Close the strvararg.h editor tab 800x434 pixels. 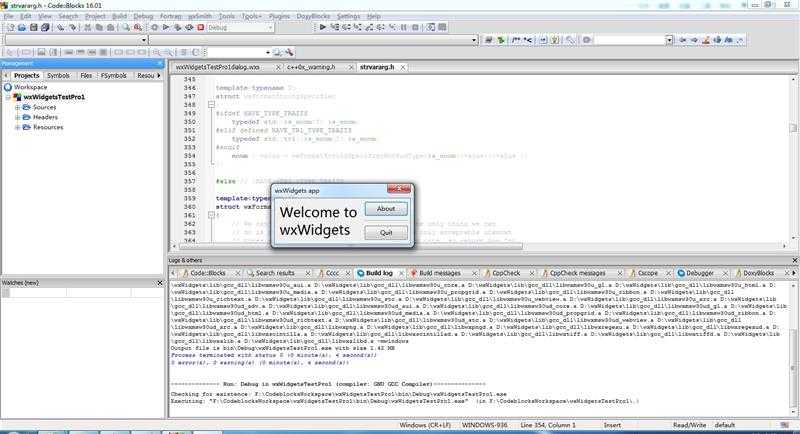coord(403,67)
